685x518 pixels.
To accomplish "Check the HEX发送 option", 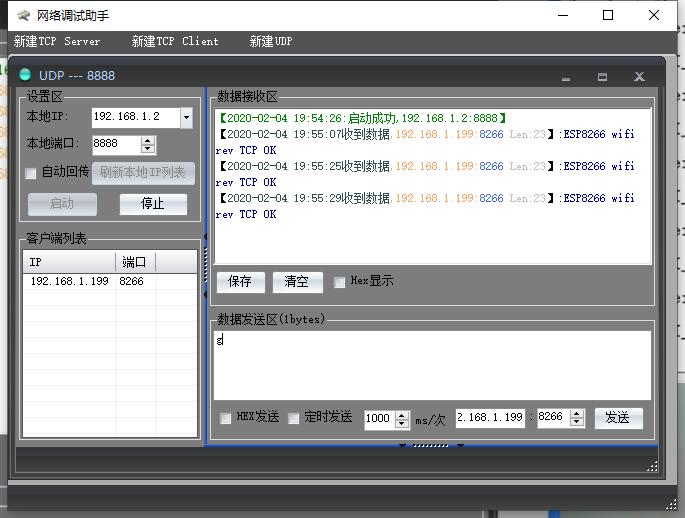I will [x=225, y=418].
